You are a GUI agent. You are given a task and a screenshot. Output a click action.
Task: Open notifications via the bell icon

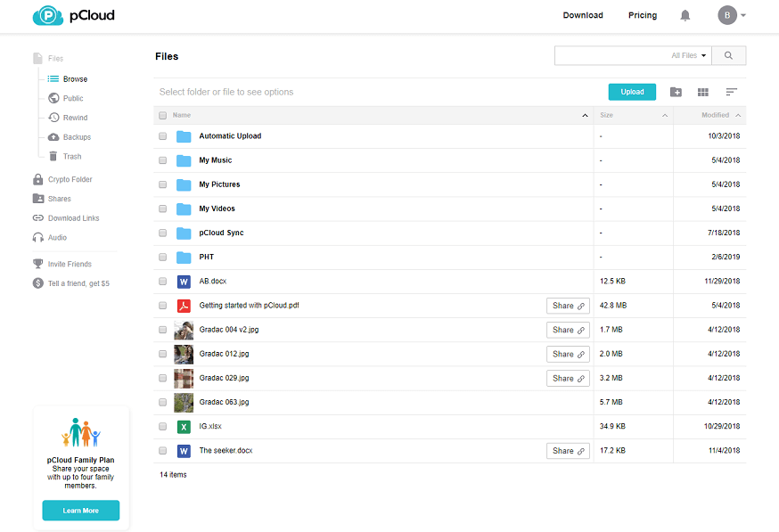[684, 15]
